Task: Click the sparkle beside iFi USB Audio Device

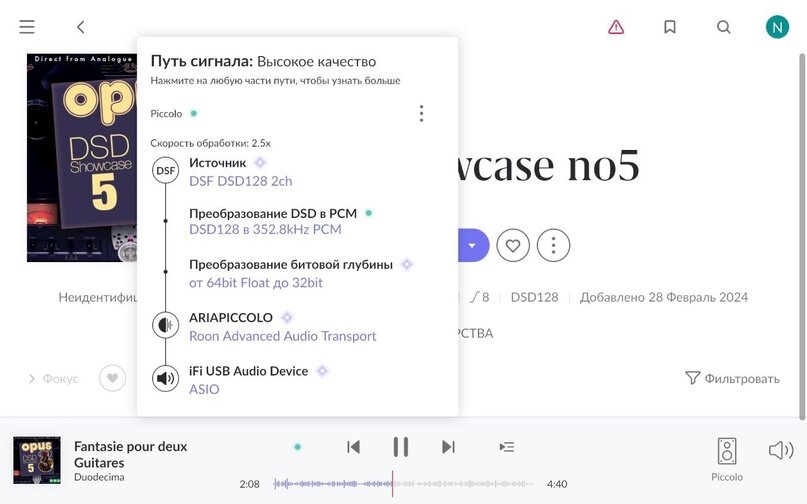Action: [x=322, y=371]
